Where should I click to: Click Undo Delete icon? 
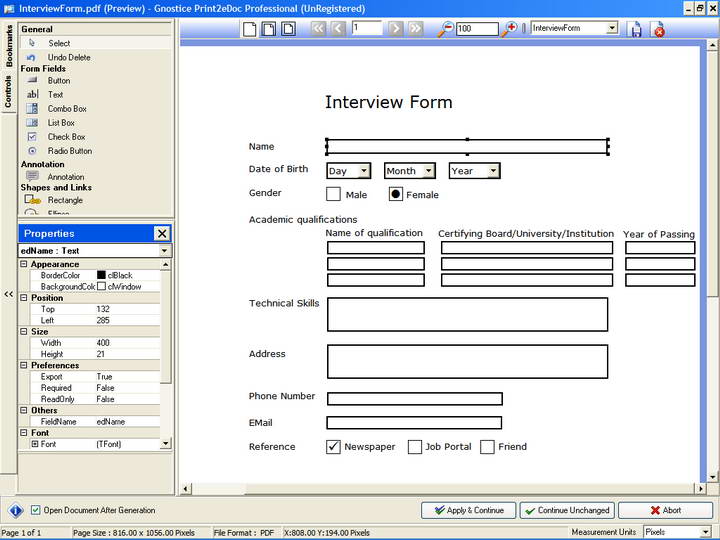pos(31,57)
